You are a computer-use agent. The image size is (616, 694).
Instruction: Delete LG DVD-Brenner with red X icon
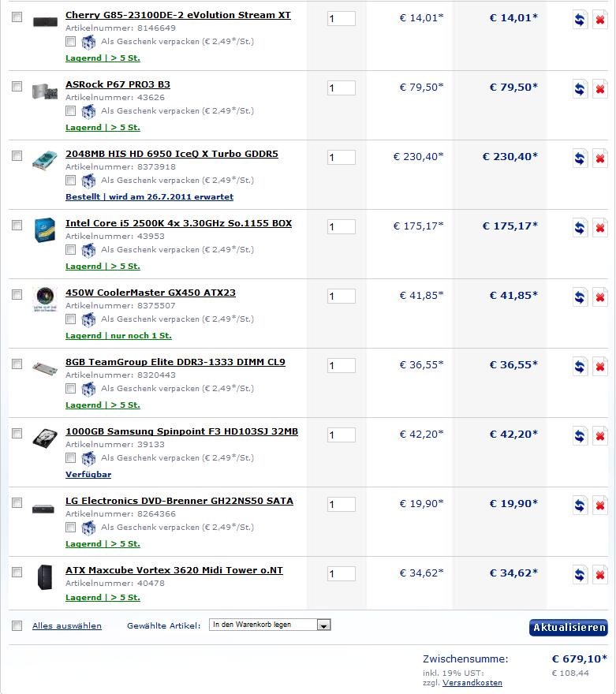point(600,506)
